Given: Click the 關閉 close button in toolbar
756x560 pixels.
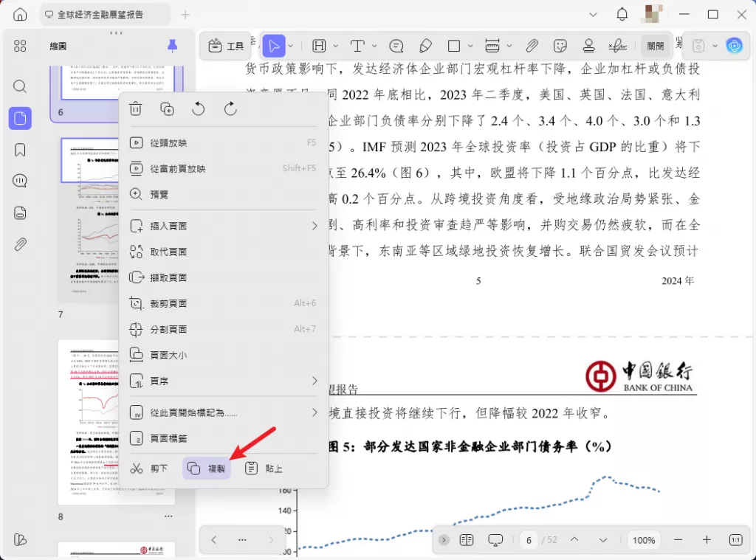Looking at the screenshot, I should (x=656, y=46).
